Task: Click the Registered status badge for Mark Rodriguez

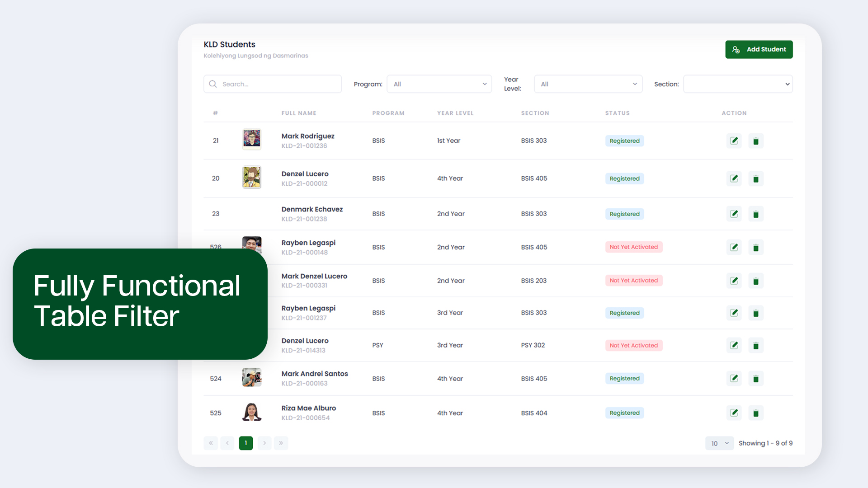Action: (624, 141)
